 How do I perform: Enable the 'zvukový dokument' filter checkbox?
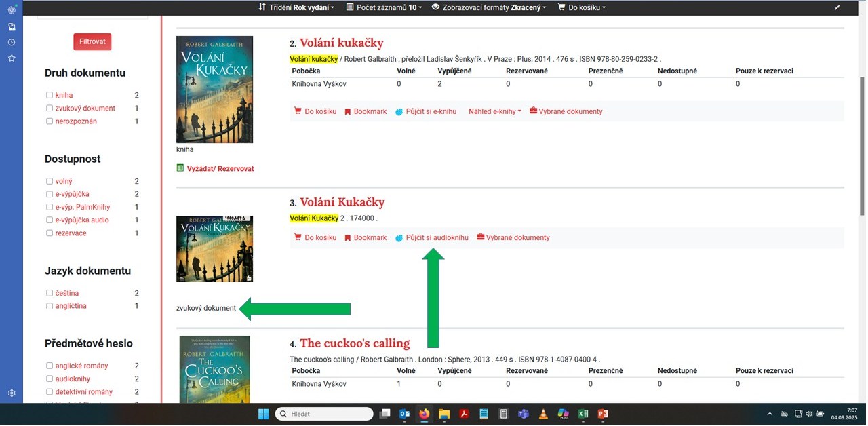(x=50, y=109)
